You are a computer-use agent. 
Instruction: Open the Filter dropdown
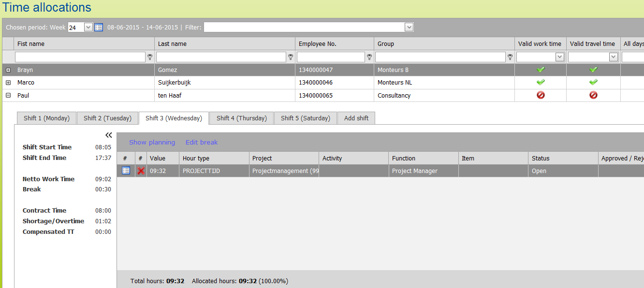[x=409, y=28]
